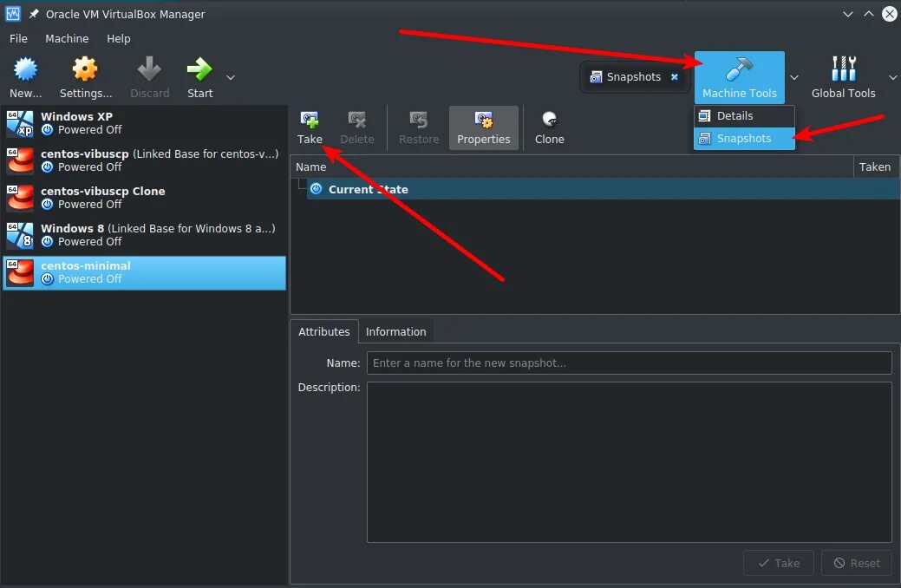This screenshot has width=901, height=588.
Task: Click the centos-vibuscp Clone OS icon
Action: coord(20,198)
